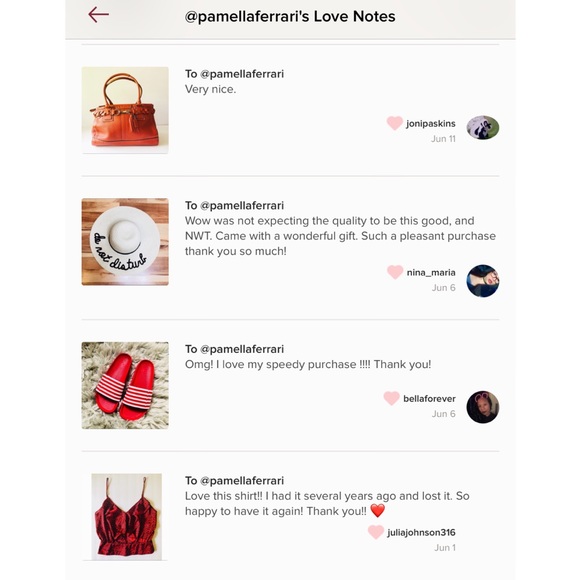Click the juliajohnson316 username link
This screenshot has width=580, height=580.
click(421, 533)
